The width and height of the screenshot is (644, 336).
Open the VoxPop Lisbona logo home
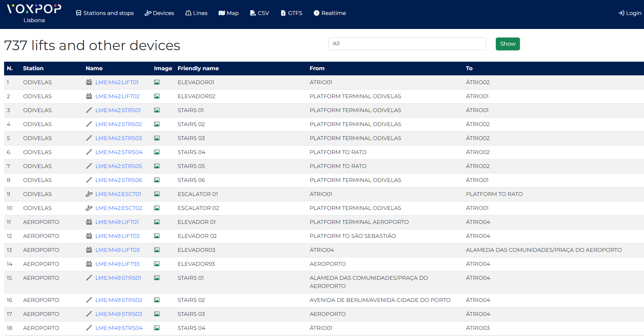pyautogui.click(x=34, y=14)
